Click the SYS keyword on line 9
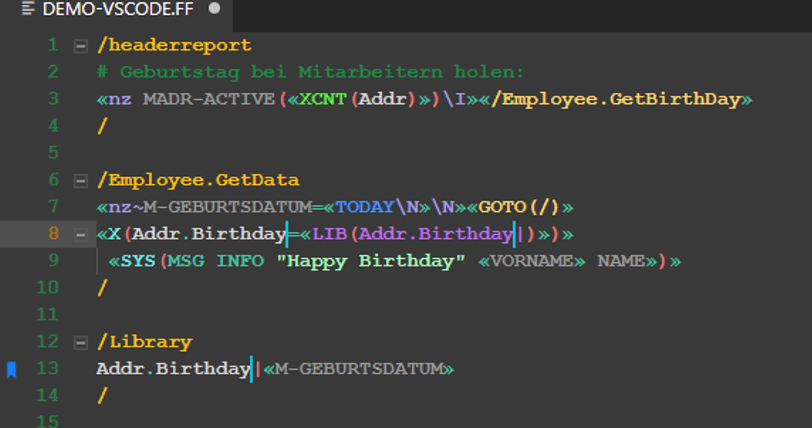Screen dimensions: 812x428 138,261
